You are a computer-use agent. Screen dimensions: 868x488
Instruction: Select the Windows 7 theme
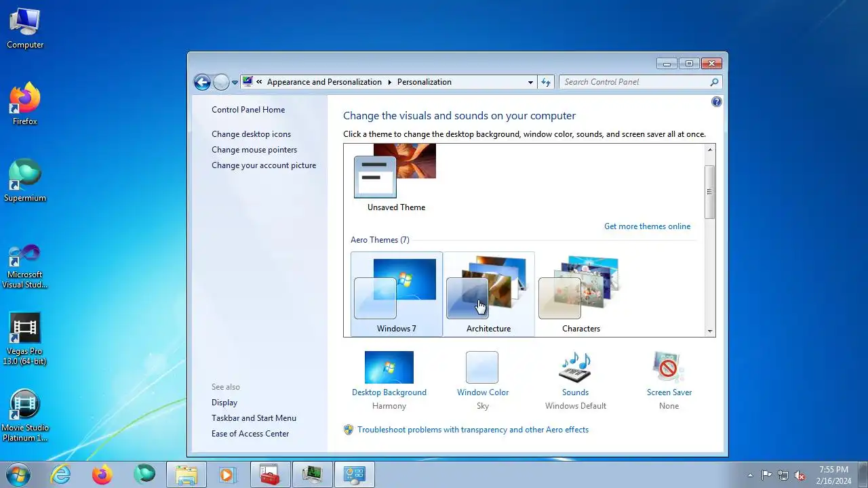click(397, 294)
